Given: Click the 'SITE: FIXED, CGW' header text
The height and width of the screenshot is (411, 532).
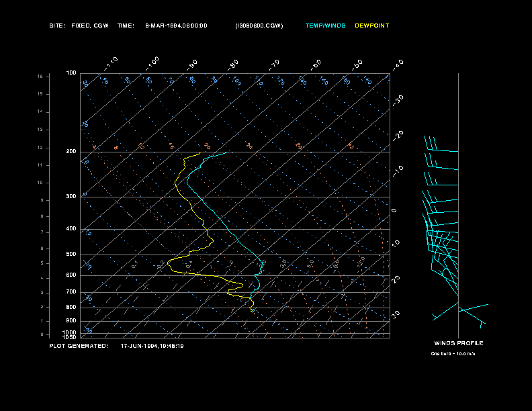Looking at the screenshot, I should click(79, 26).
